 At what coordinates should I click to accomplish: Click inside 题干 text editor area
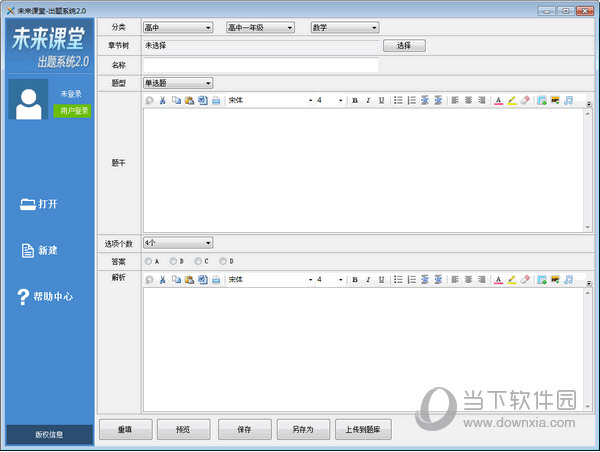coord(364,170)
